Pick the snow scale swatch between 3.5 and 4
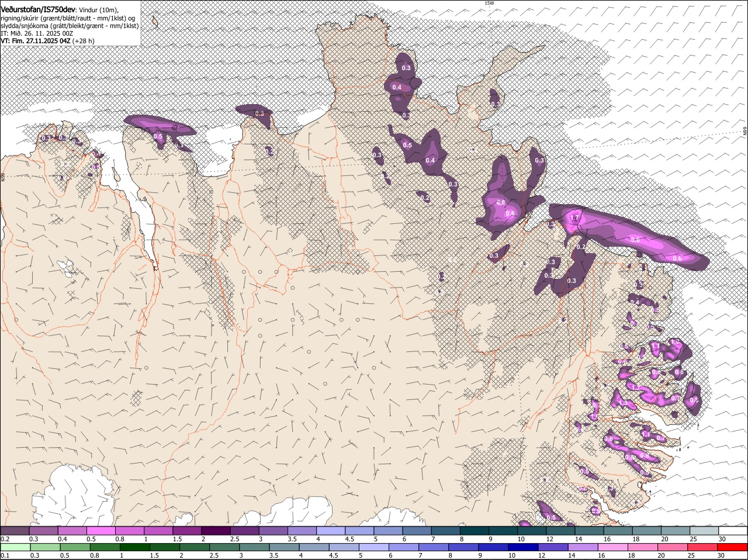 pos(302,530)
